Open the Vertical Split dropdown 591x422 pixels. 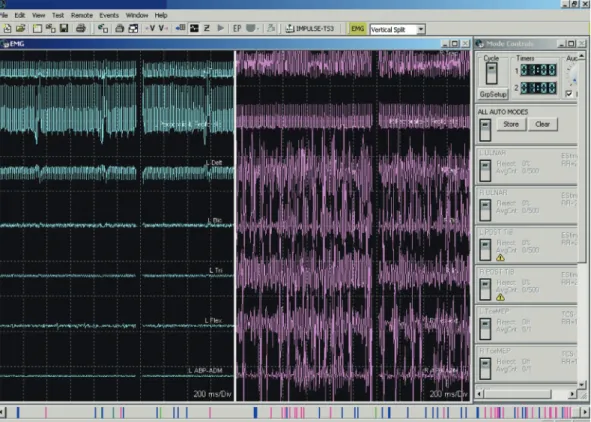pyautogui.click(x=421, y=29)
